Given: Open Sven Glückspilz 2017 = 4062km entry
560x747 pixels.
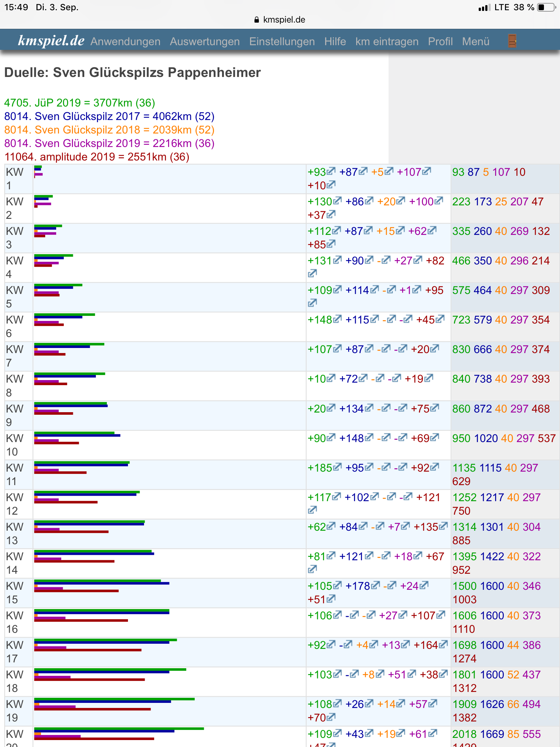Looking at the screenshot, I should (x=109, y=116).
